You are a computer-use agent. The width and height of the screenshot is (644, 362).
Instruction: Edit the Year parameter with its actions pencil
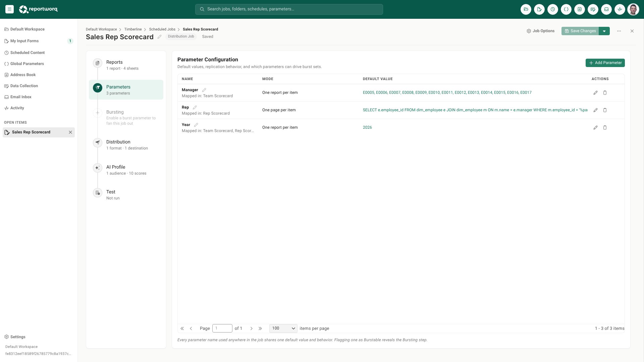(x=595, y=128)
